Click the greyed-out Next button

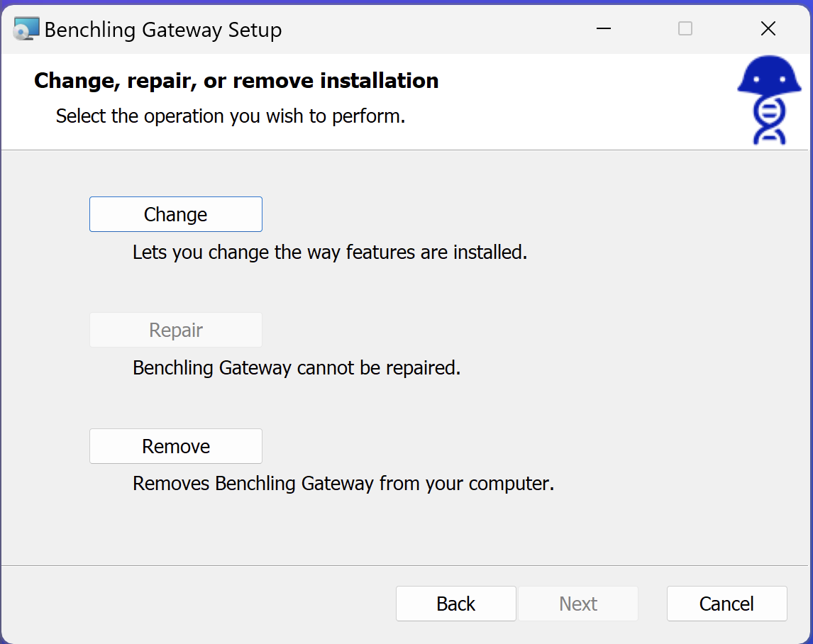(578, 604)
